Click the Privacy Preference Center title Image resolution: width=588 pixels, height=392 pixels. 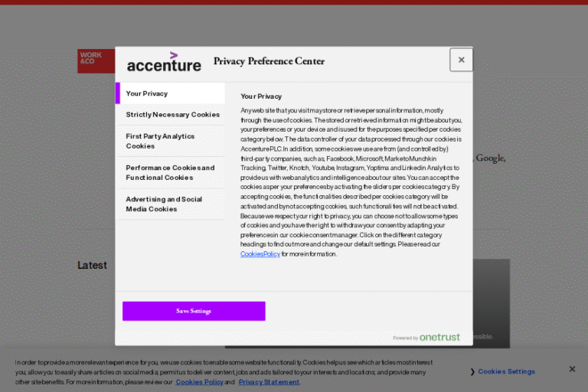(269, 61)
